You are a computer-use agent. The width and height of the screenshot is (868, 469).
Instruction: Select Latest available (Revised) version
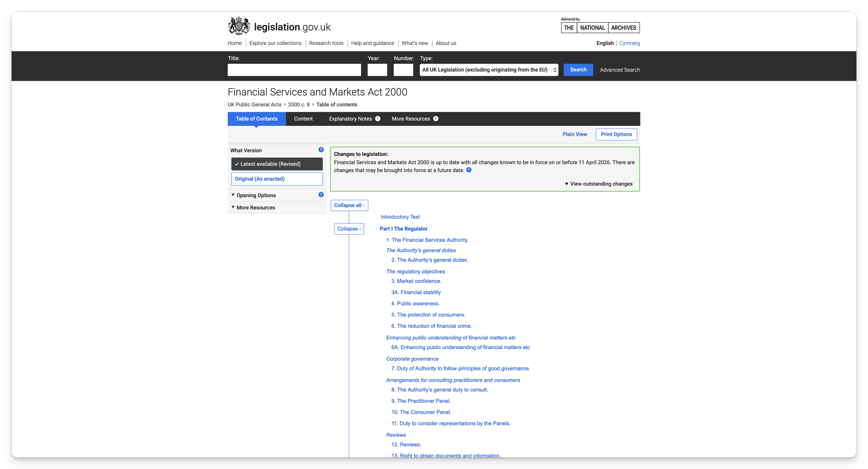(x=277, y=164)
